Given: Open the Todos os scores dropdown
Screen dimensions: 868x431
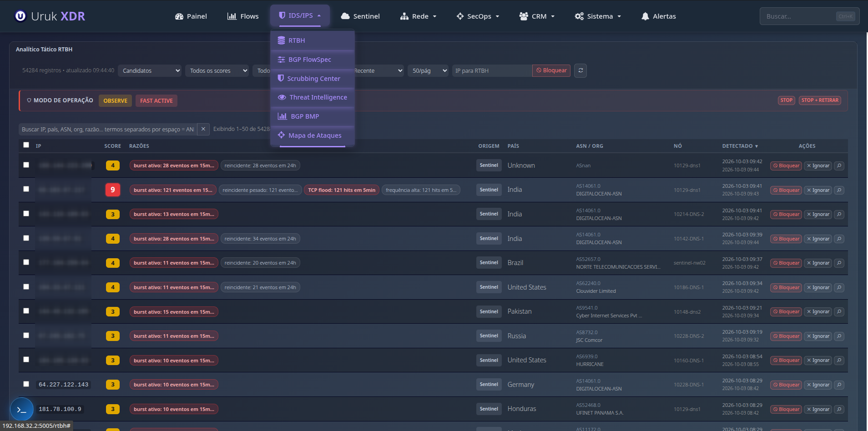Looking at the screenshot, I should [217, 70].
